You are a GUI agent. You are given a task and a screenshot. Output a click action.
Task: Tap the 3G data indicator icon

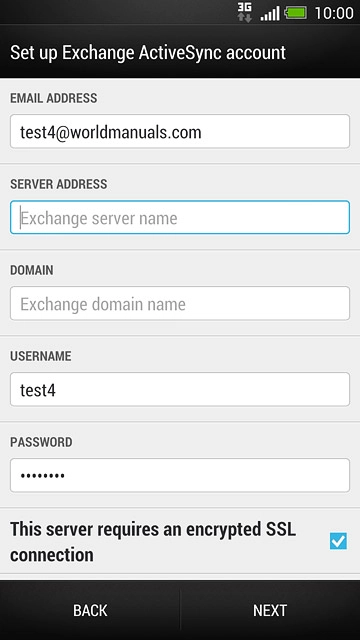pyautogui.click(x=245, y=12)
